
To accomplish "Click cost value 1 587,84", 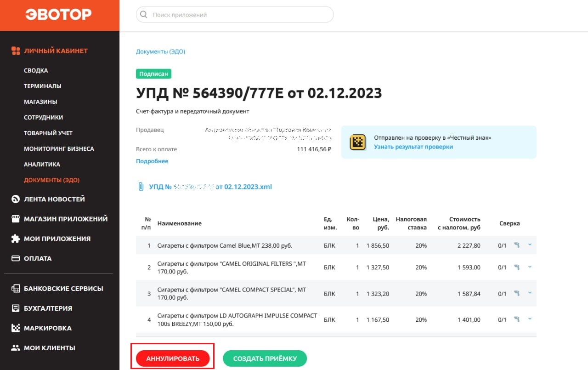I will coord(469,293).
